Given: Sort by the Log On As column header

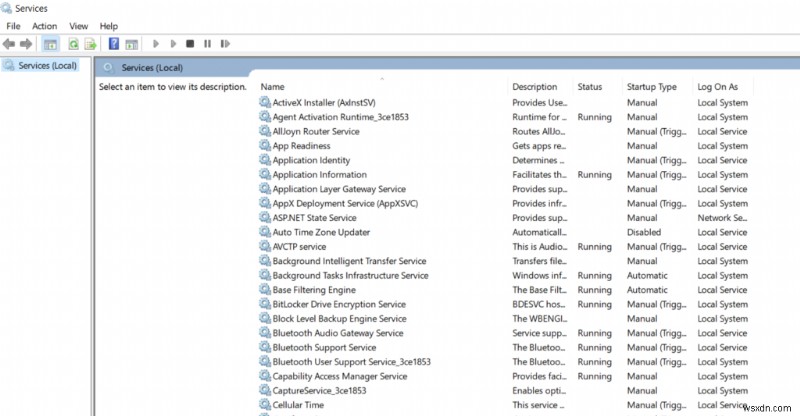Looking at the screenshot, I should pyautogui.click(x=717, y=87).
